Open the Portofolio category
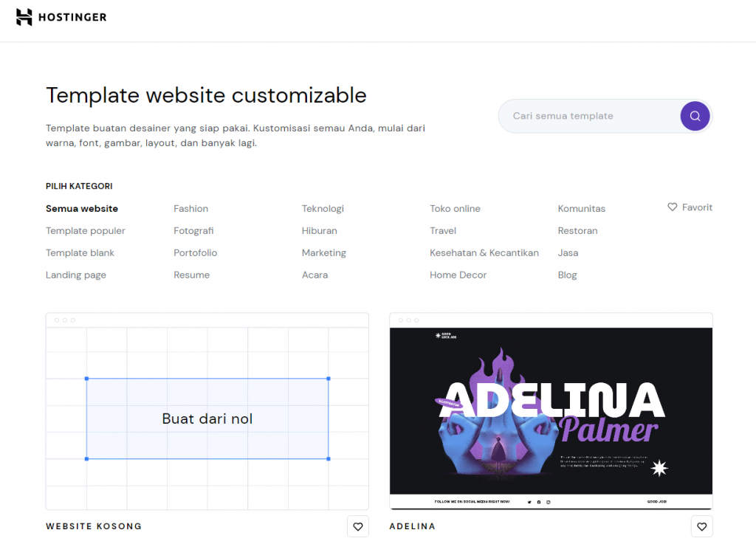756x544 pixels. pos(195,253)
